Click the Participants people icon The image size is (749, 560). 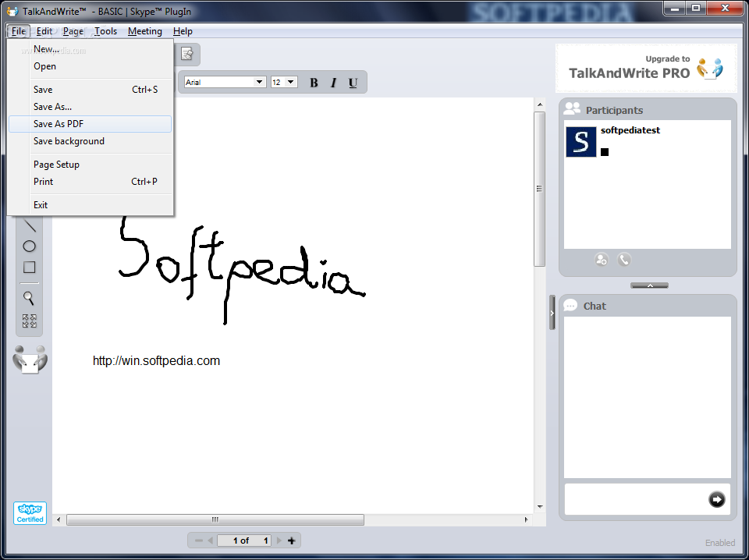coord(572,109)
